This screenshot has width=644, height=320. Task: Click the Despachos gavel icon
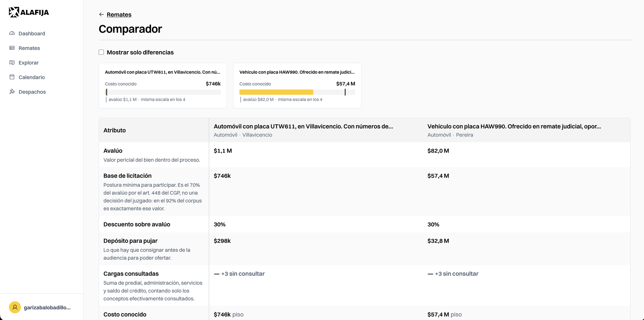pos(12,92)
